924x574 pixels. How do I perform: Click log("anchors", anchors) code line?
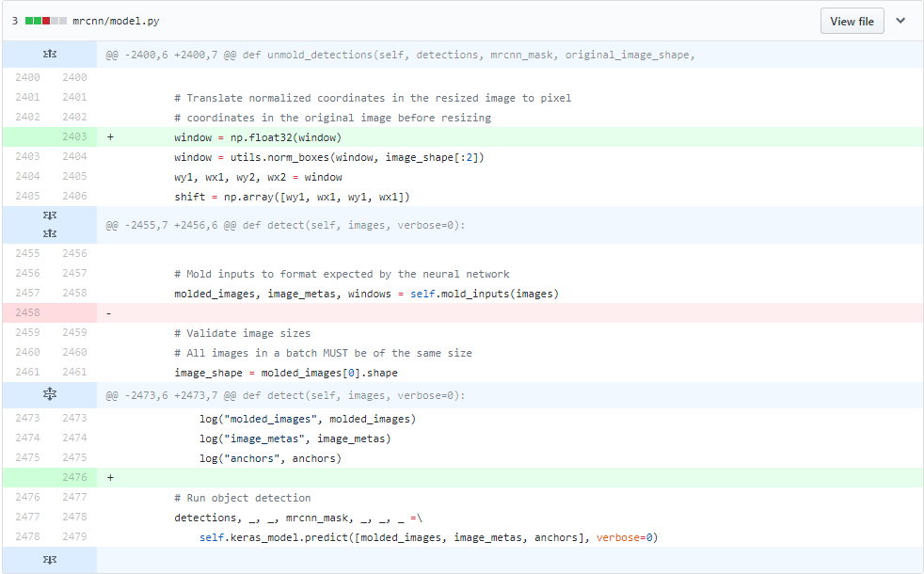tap(270, 458)
